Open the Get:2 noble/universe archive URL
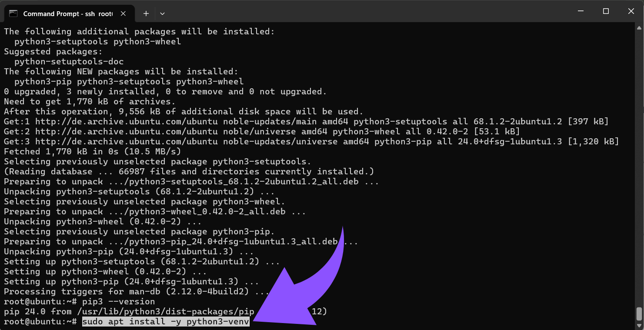 tap(126, 131)
